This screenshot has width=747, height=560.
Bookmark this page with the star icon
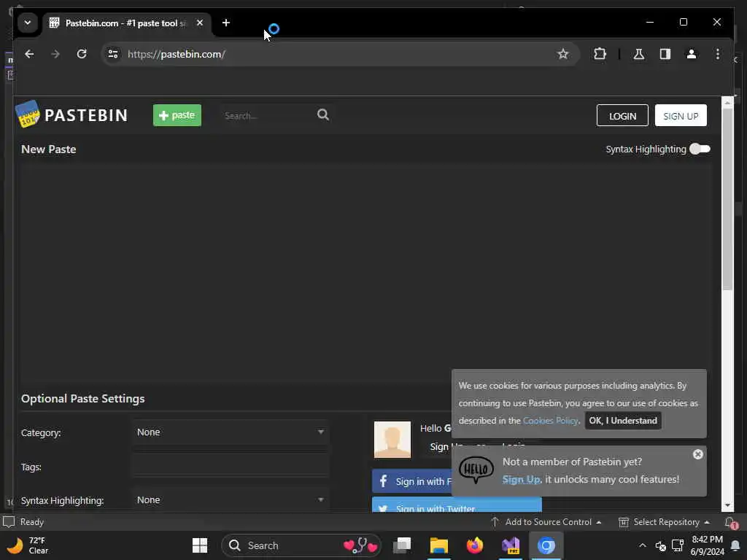point(562,54)
